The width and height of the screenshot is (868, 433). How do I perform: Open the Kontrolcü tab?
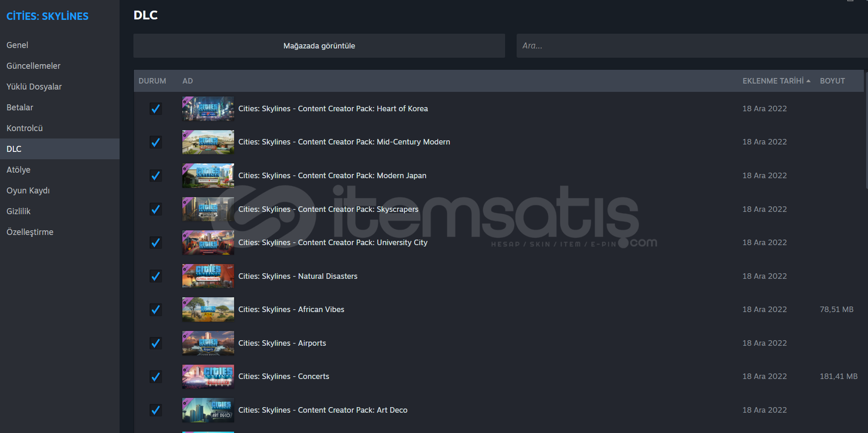(60, 128)
